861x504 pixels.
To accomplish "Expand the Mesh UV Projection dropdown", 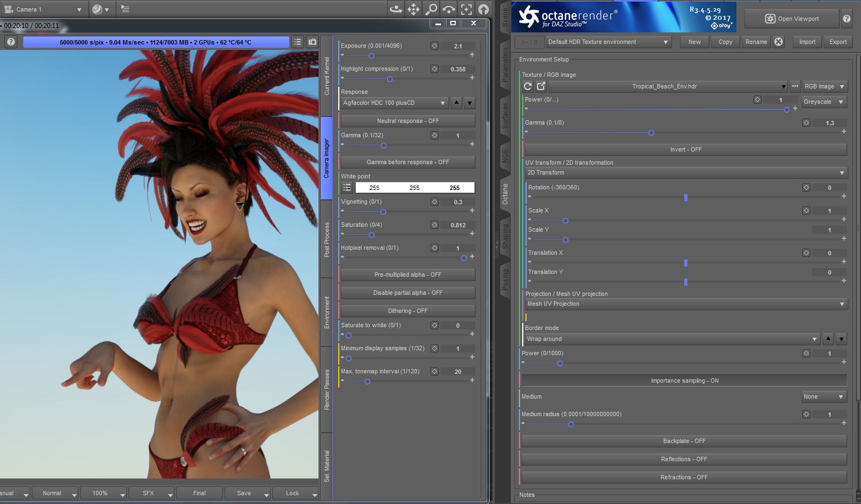I will (685, 304).
